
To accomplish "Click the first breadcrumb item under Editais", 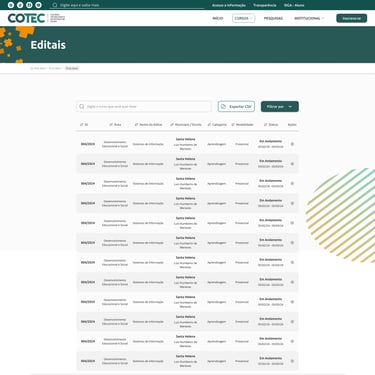I will [x=38, y=68].
